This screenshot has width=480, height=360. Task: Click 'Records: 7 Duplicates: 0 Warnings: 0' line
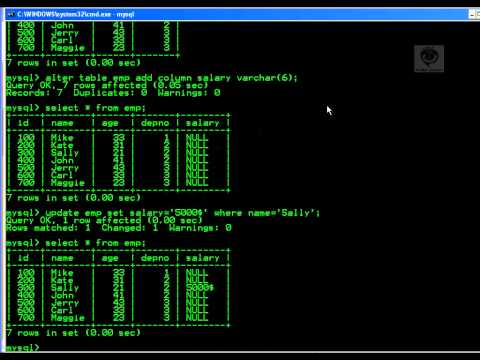113,93
